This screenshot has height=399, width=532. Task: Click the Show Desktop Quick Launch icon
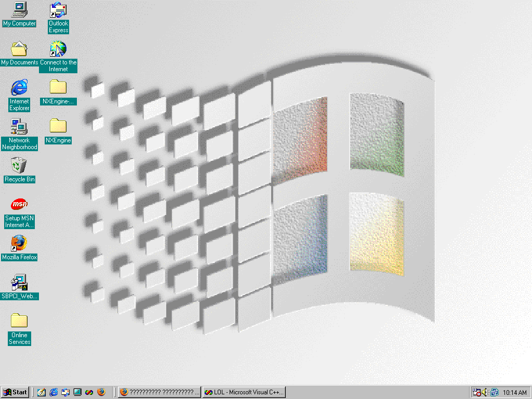[77, 392]
